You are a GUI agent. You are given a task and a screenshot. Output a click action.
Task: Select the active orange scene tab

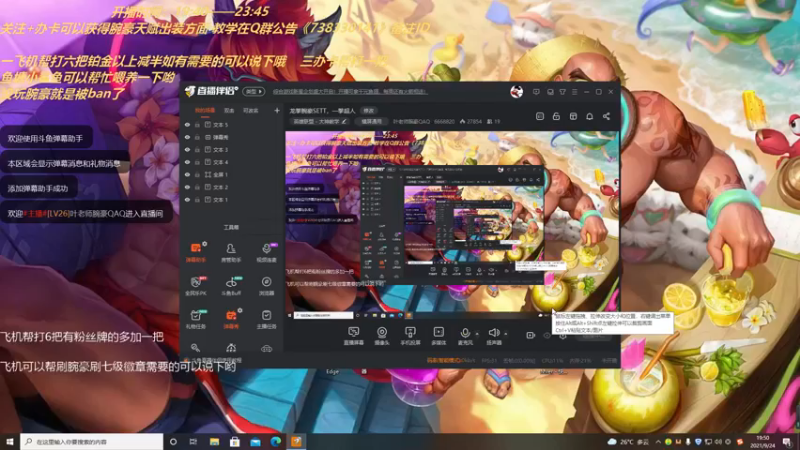(205, 110)
